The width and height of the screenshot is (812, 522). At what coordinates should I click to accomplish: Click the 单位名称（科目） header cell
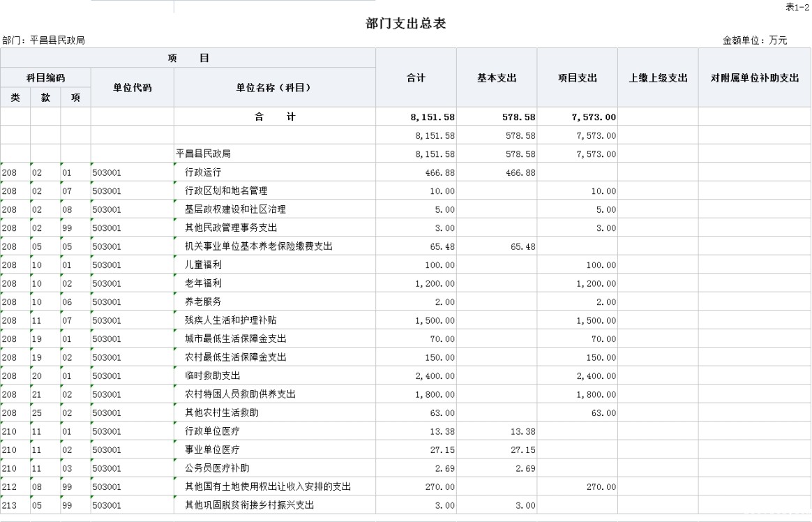point(274,87)
